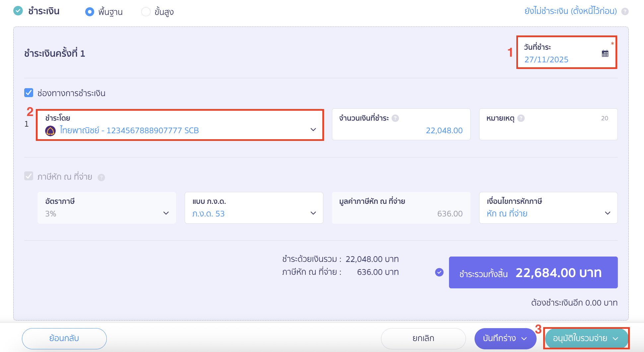The image size is (644, 352).
Task: Open help icon beside ภาษีหัก ณ ที่จ่าย
Action: [101, 177]
